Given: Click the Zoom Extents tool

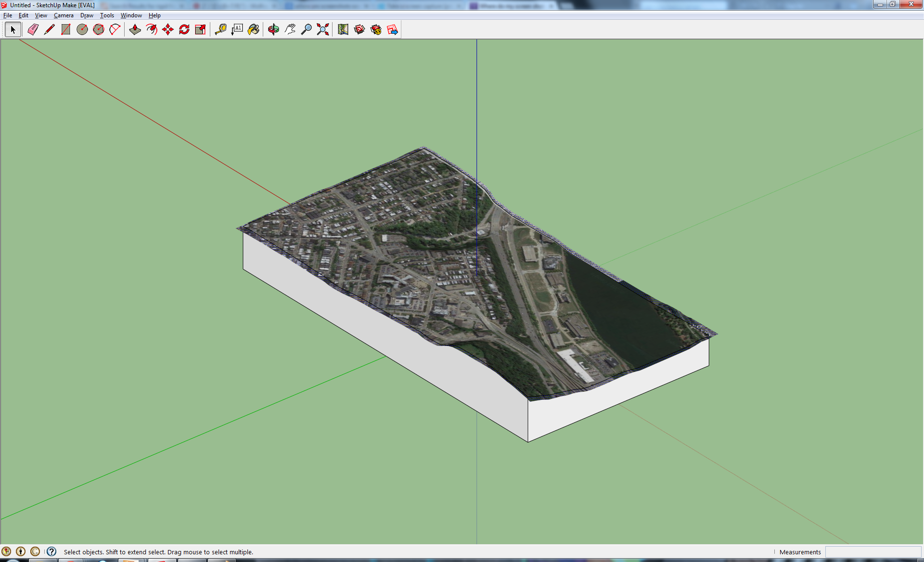Looking at the screenshot, I should [323, 30].
